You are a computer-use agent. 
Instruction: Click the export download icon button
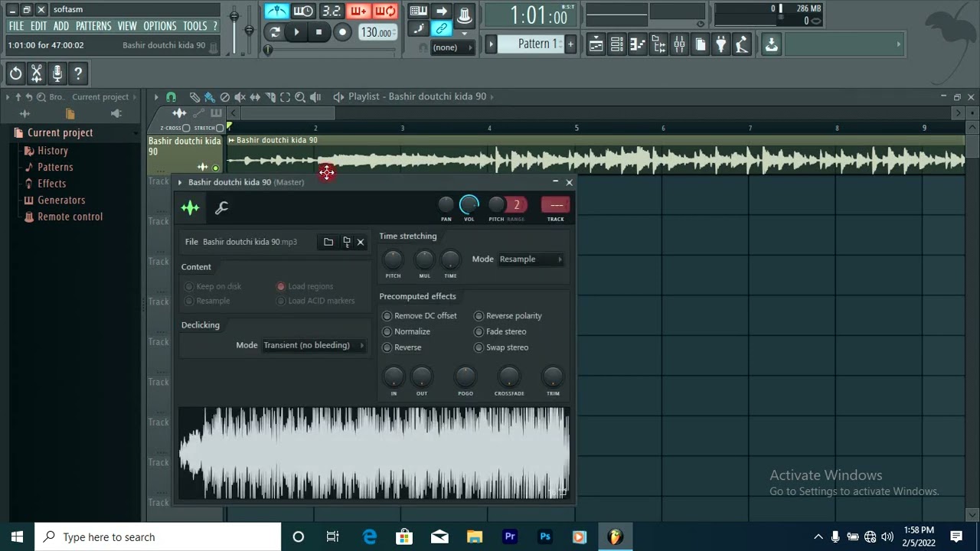[x=771, y=45]
